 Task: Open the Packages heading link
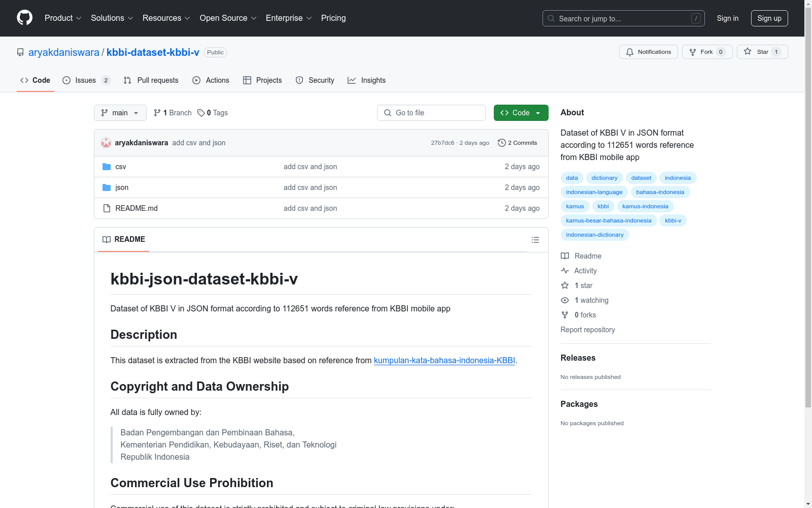(x=579, y=404)
